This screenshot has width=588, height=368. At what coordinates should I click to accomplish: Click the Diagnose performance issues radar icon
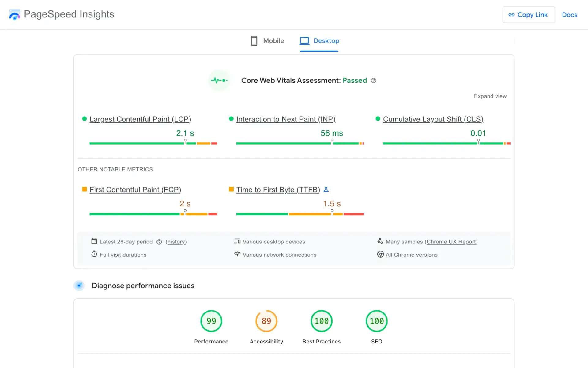point(79,286)
